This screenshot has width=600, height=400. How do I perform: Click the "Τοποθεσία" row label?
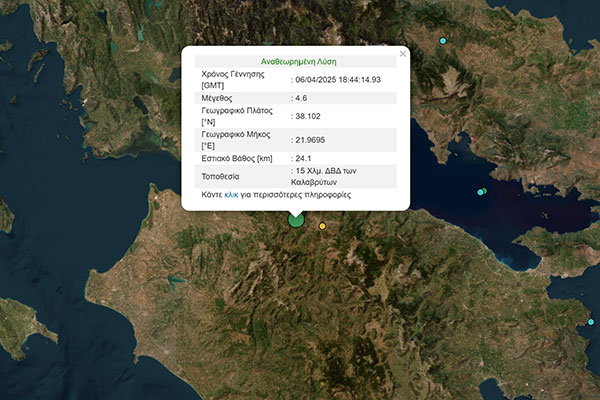(x=222, y=176)
